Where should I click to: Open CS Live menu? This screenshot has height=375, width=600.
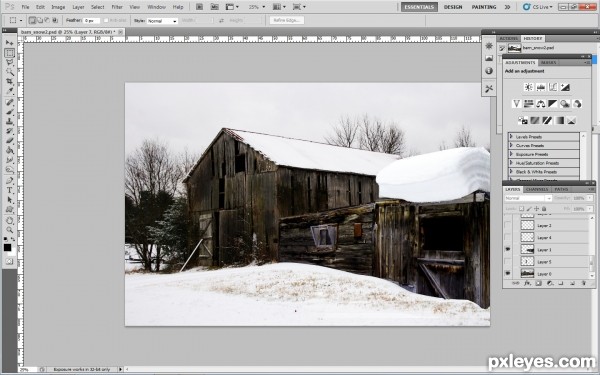pyautogui.click(x=538, y=7)
